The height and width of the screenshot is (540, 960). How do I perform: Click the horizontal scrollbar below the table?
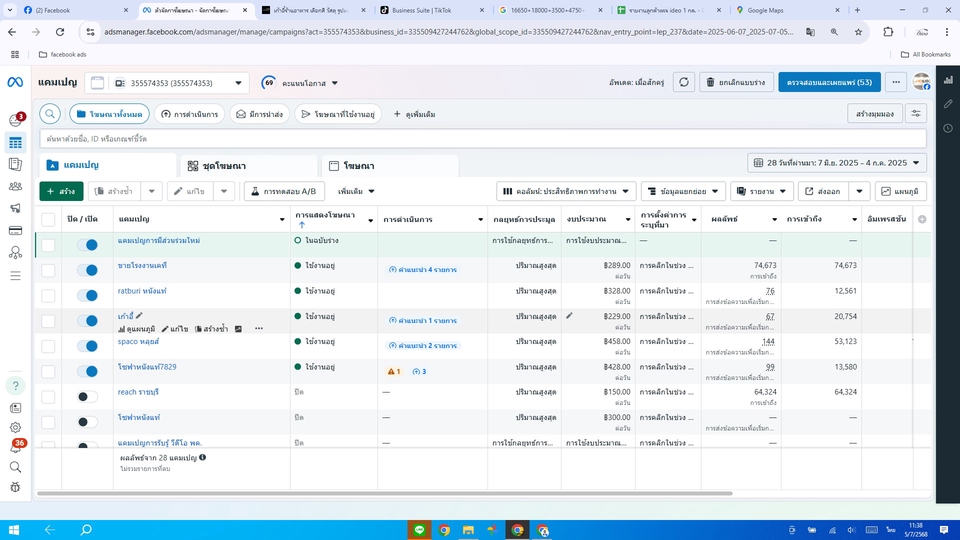384,493
